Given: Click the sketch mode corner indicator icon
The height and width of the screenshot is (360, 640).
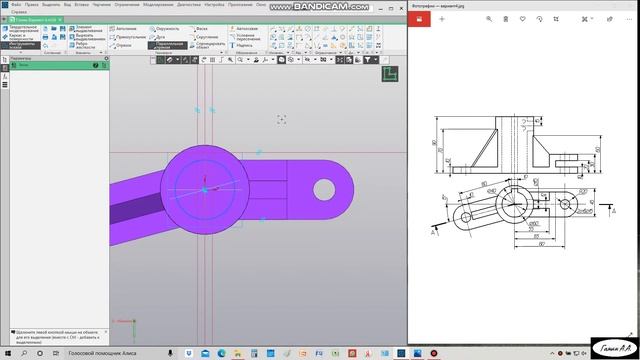Looking at the screenshot, I should [x=390, y=74].
